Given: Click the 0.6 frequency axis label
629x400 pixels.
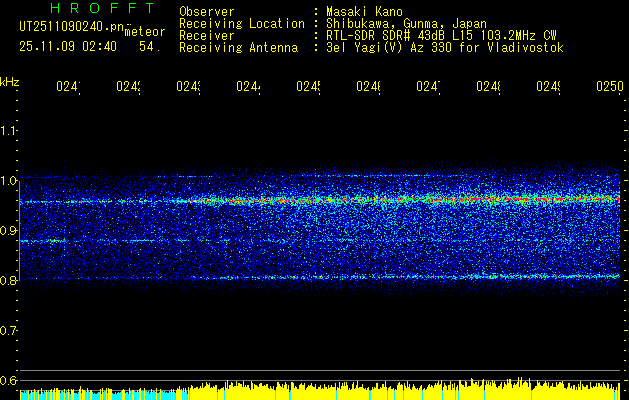Looking at the screenshot, I should click(8, 380).
